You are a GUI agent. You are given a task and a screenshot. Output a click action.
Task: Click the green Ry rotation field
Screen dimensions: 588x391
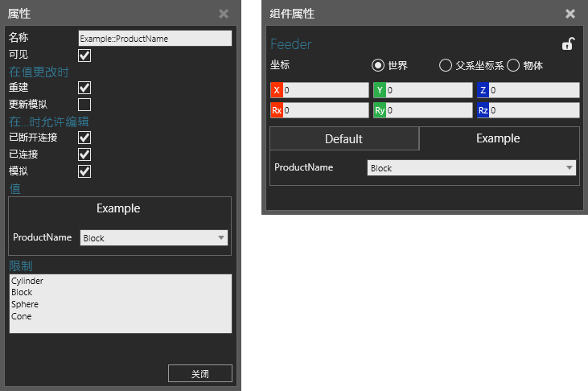point(427,110)
